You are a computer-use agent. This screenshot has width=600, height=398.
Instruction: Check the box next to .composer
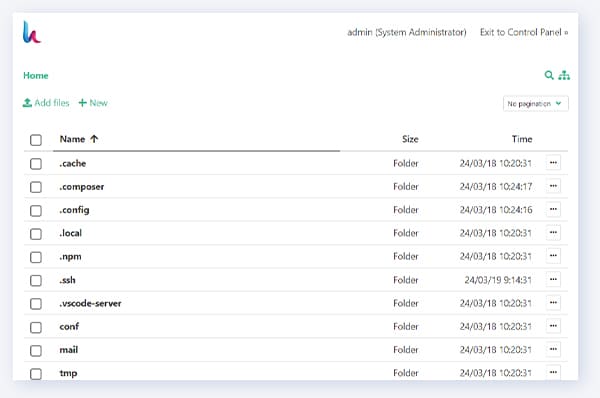[36, 187]
